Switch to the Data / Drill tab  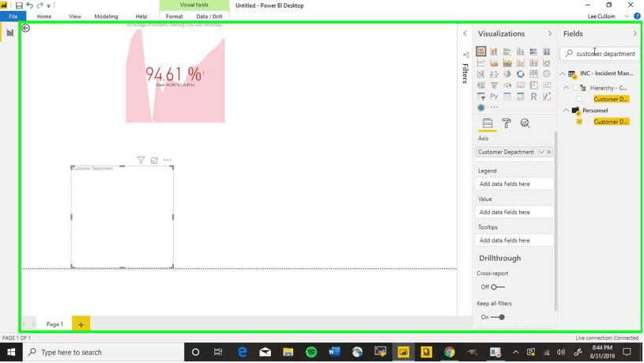click(x=209, y=16)
